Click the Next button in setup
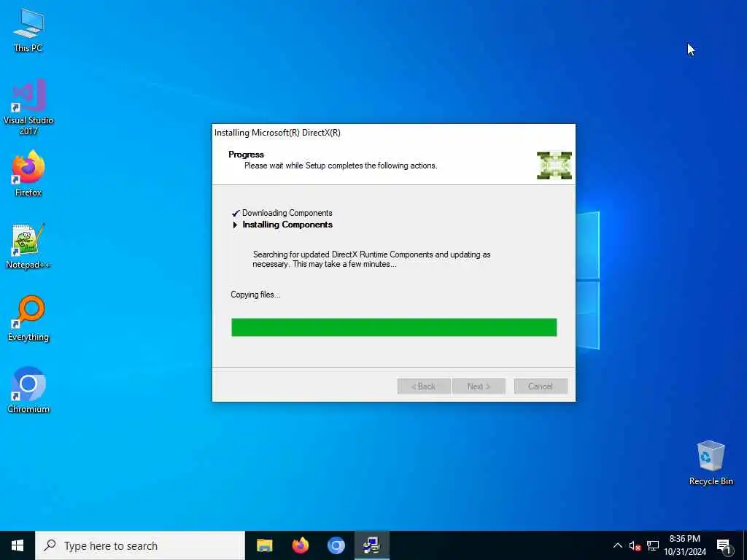747x560 pixels. click(479, 386)
